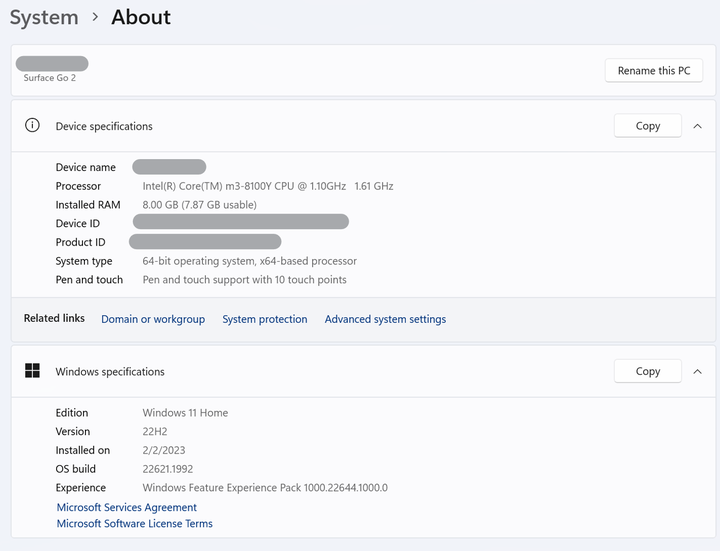Collapse the Device specifications section chevron

point(698,126)
